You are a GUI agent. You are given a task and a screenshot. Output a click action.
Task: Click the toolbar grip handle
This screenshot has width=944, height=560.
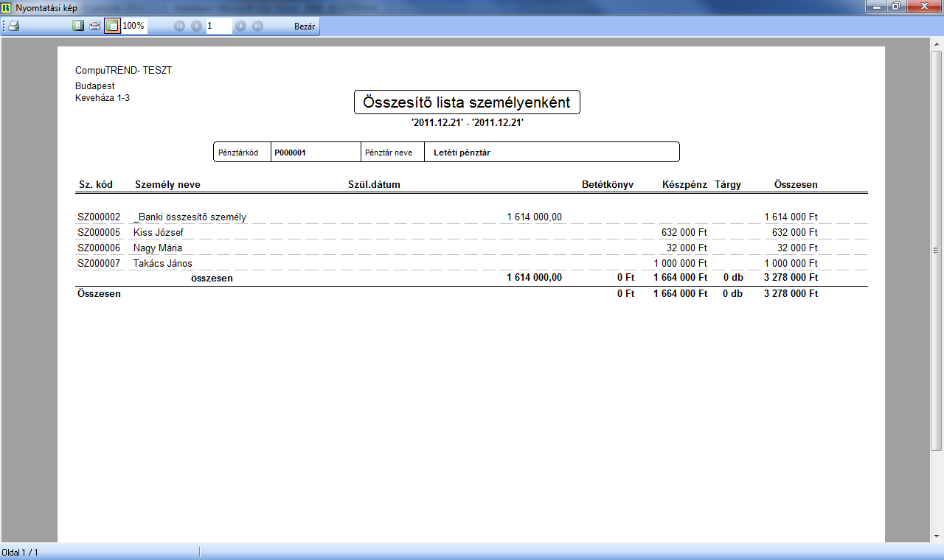[4, 26]
